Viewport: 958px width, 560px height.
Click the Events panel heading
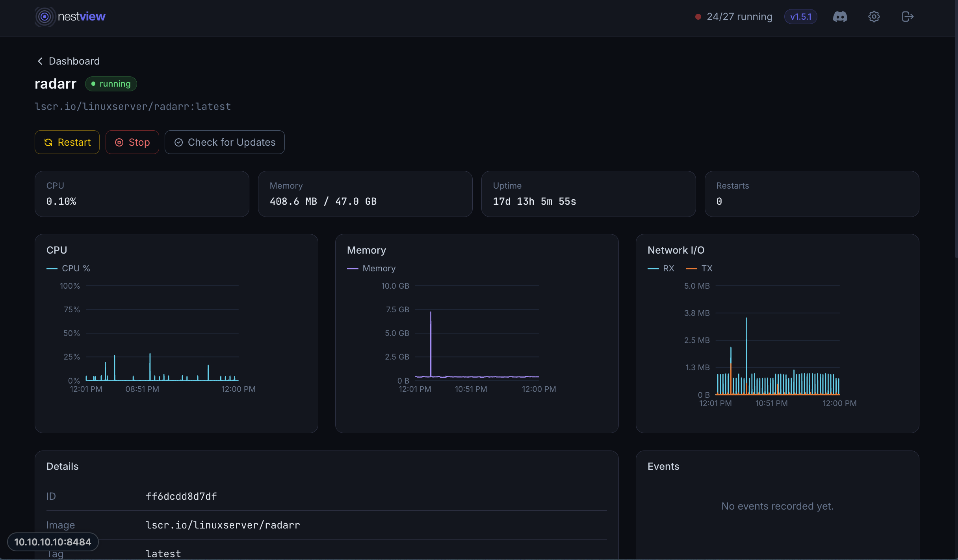coord(663,466)
